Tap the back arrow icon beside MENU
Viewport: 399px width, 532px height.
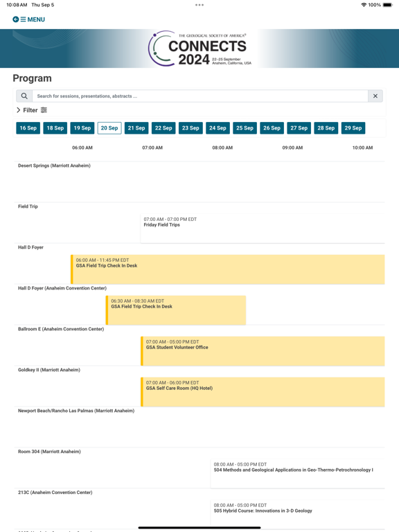(x=16, y=19)
